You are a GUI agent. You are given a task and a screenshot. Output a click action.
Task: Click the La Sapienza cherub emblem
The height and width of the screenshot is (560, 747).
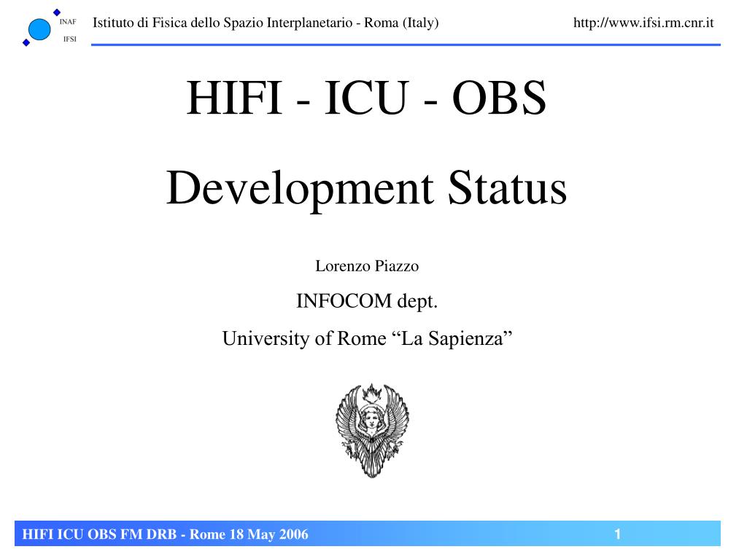[372, 430]
